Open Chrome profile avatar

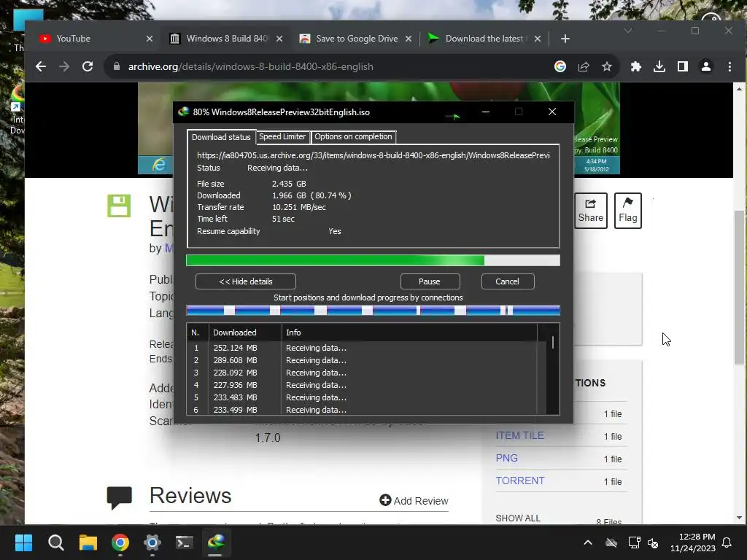tap(706, 66)
